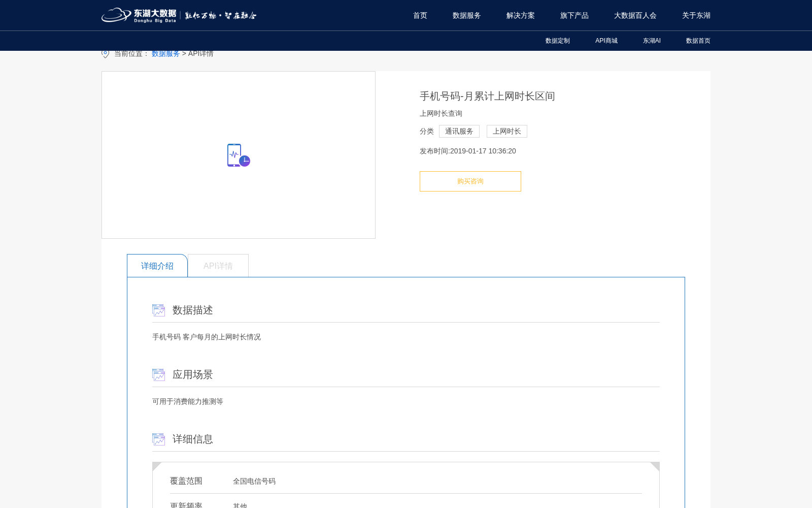
Task: Click the Donghu Big Data logo
Action: [139, 15]
